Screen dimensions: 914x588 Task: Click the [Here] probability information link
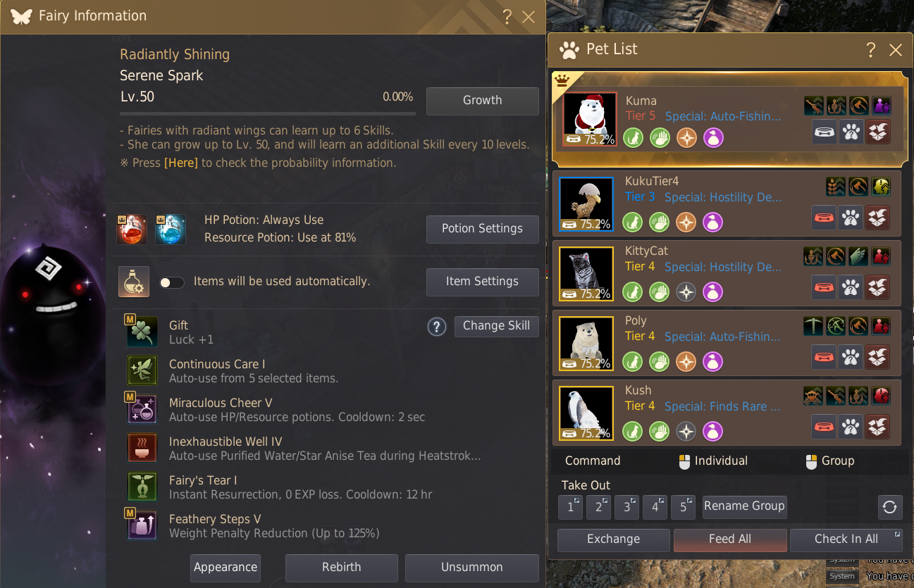181,163
